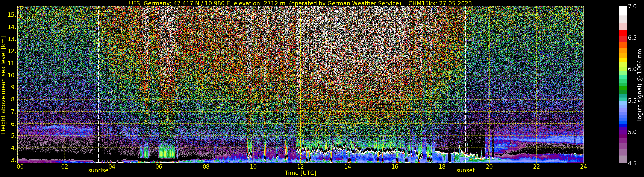
Task: Click the white segment atop the colorbar
Action: (623, 11)
